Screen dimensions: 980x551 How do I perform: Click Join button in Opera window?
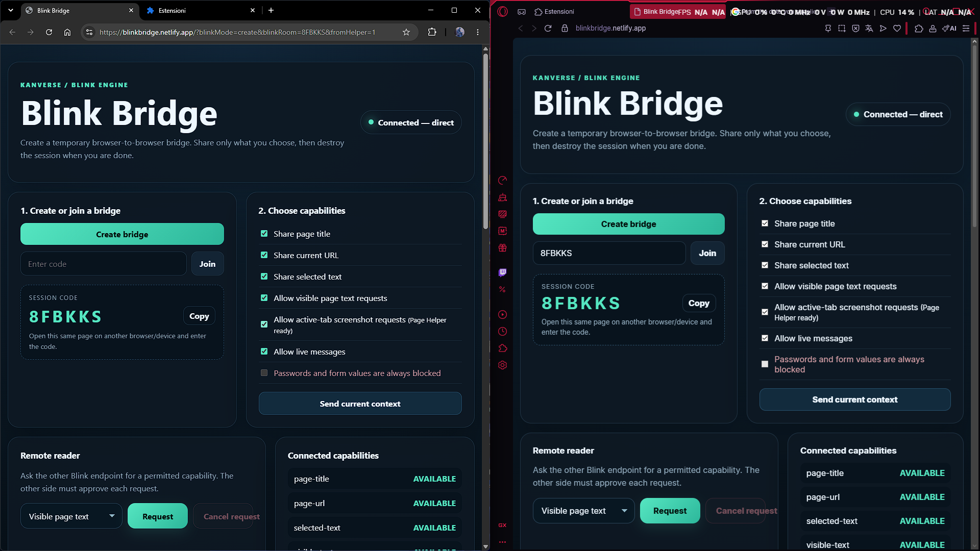pyautogui.click(x=707, y=253)
